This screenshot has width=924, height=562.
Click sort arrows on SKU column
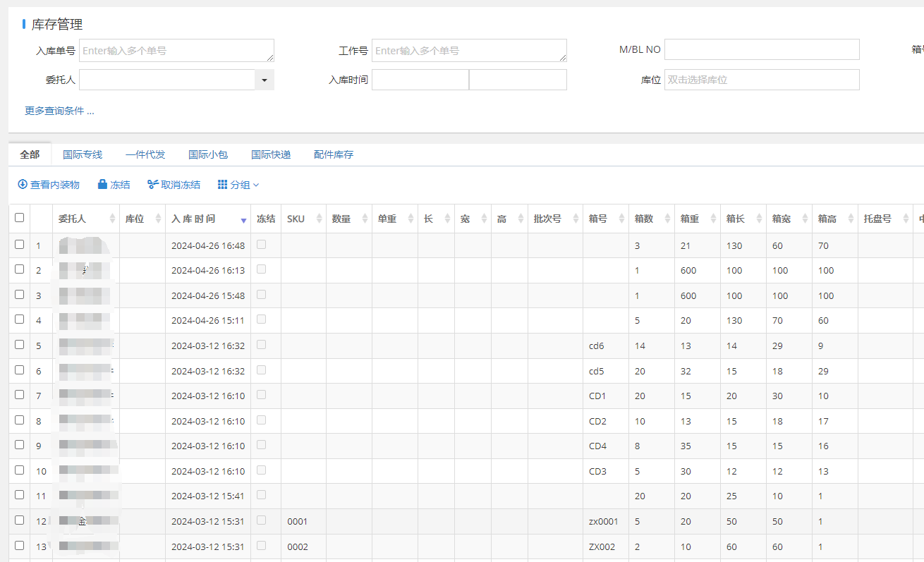(319, 219)
